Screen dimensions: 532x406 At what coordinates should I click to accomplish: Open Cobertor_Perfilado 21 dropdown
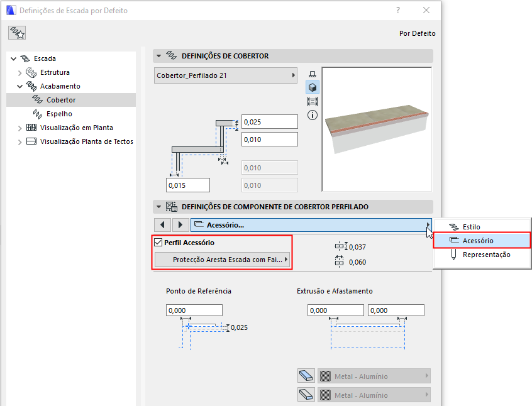226,75
